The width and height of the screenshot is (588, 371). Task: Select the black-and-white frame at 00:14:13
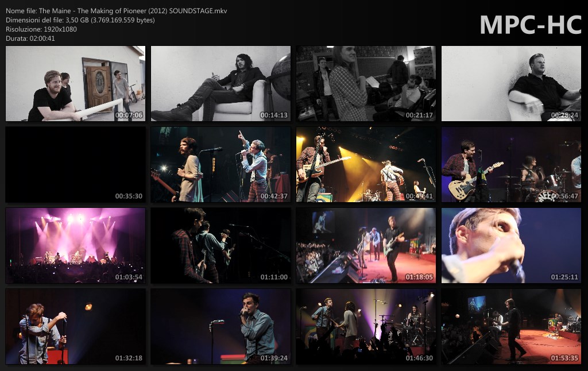pos(220,84)
